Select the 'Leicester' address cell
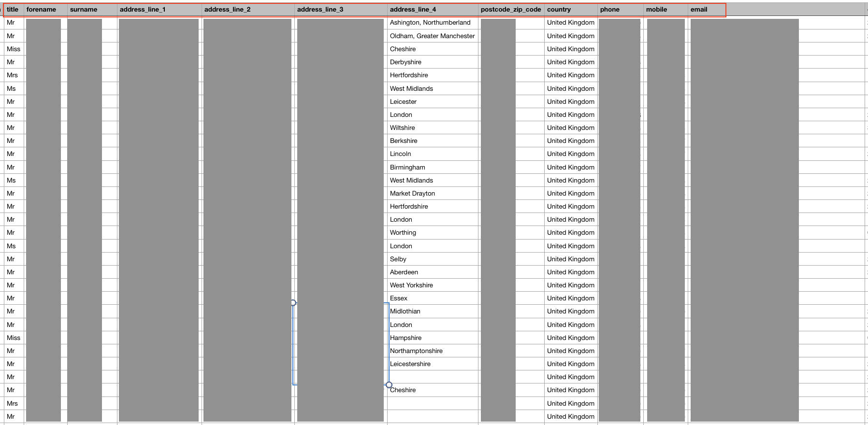 coord(433,101)
